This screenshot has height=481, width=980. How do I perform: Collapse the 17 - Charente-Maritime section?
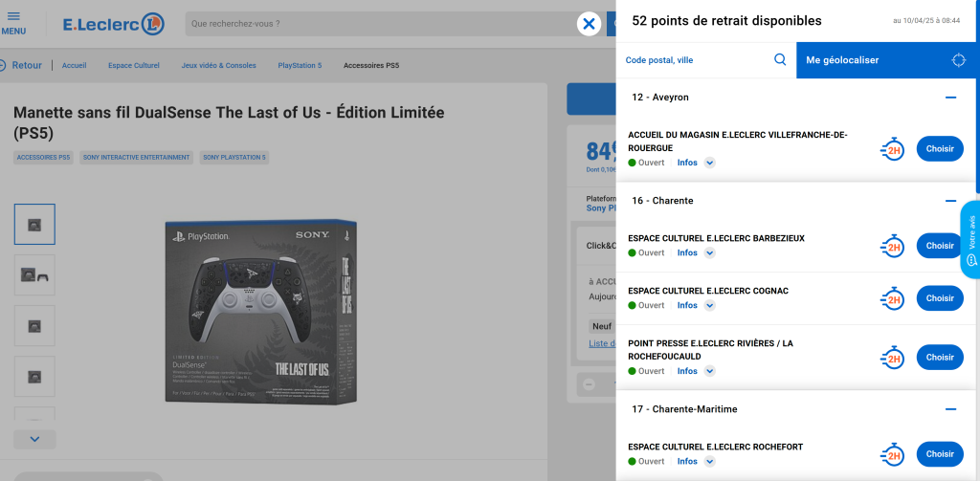[x=950, y=409]
